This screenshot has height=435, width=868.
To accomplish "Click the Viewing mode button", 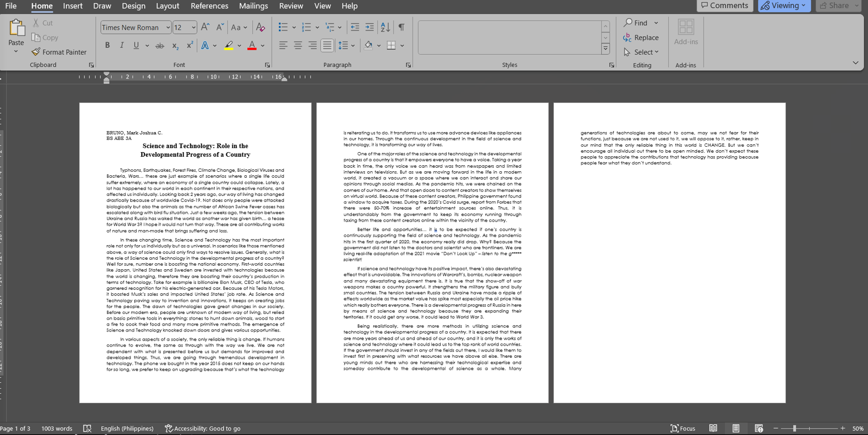I will tap(784, 6).
